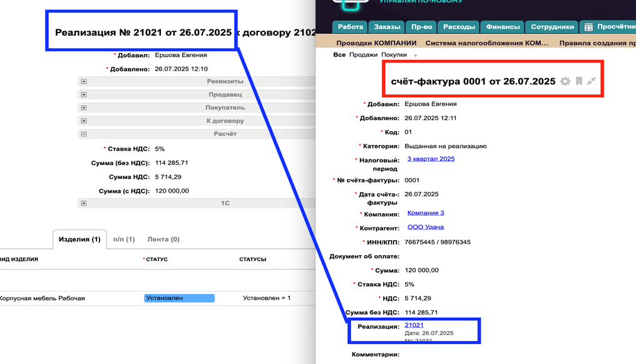Open settings gear next to счёт-фактура title
The image size is (636, 364).
point(565,81)
